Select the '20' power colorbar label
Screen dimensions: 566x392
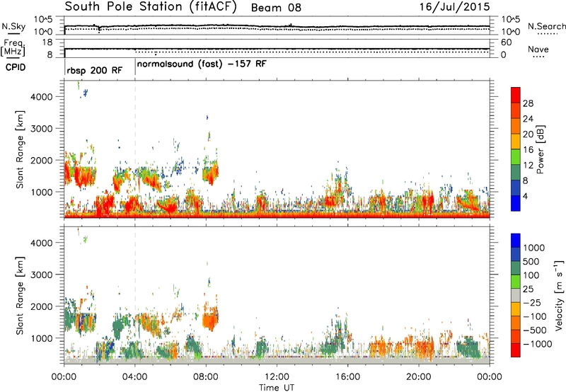point(528,134)
